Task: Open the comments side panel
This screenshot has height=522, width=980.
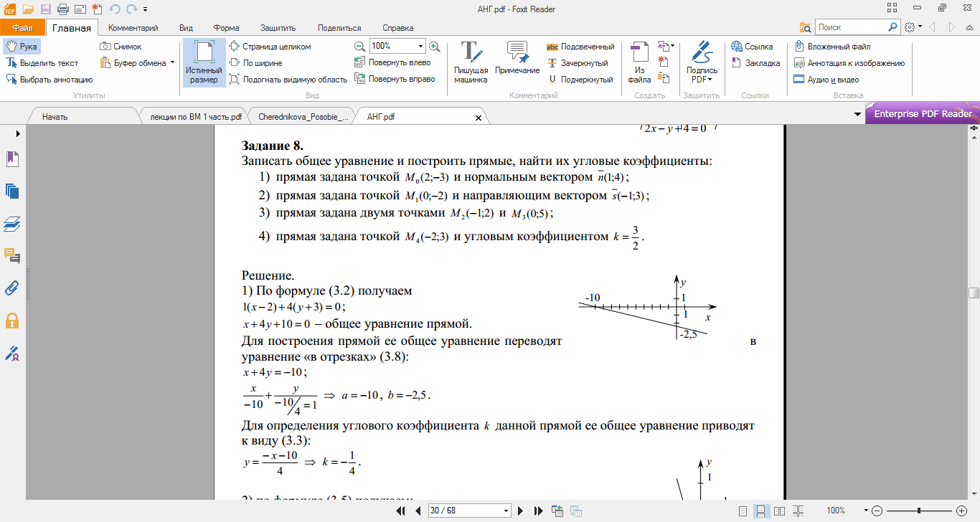Action: [12, 256]
